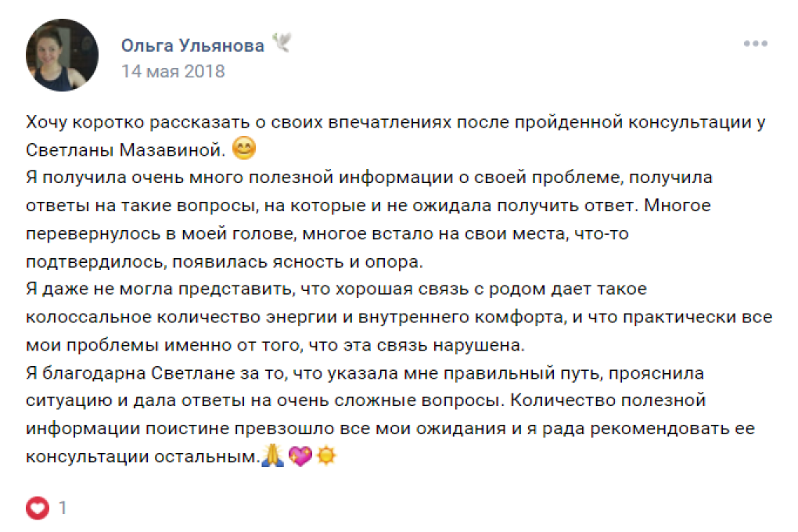Viewport: 798px width, 532px height.
Task: Open the post options three-dots menu
Action: (x=755, y=44)
